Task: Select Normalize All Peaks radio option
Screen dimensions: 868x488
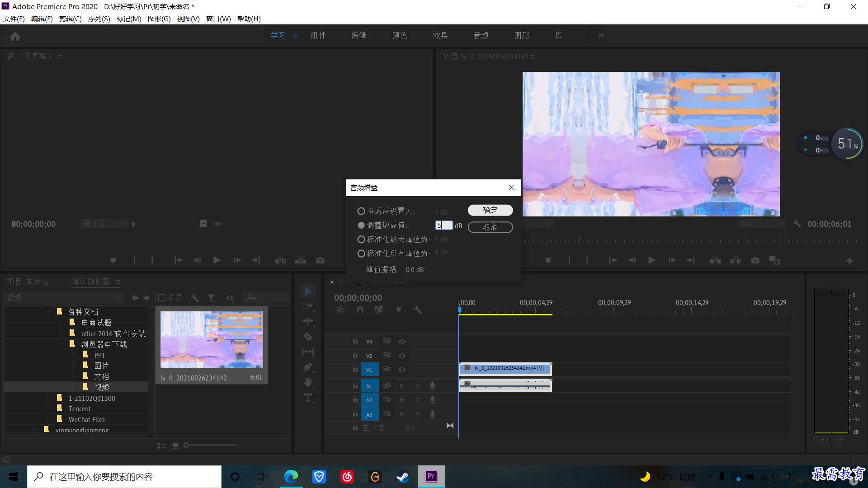Action: point(361,253)
